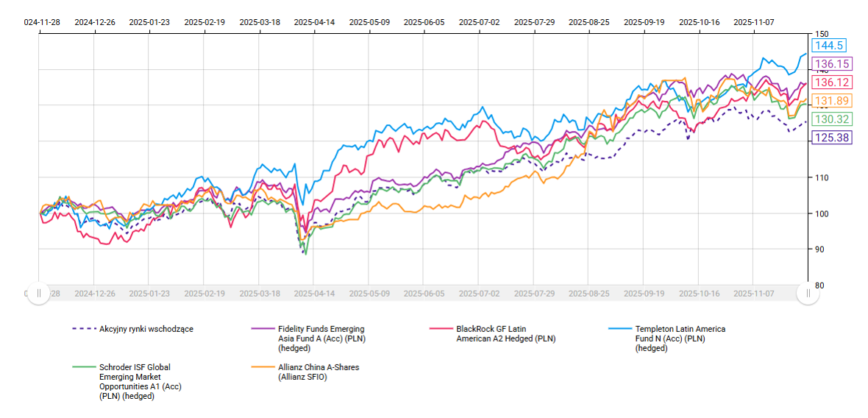Click the 2025-10-16 date on the top axis
868x418 pixels.
(700, 22)
